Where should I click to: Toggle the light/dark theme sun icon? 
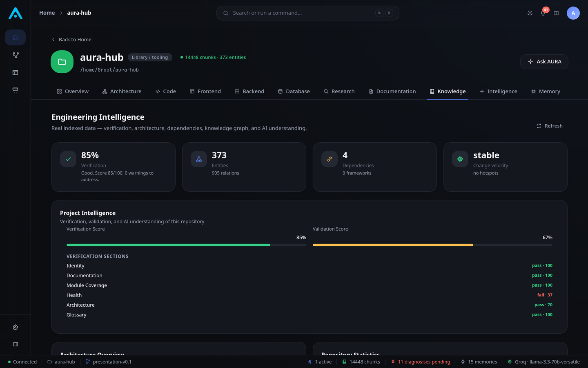(530, 13)
